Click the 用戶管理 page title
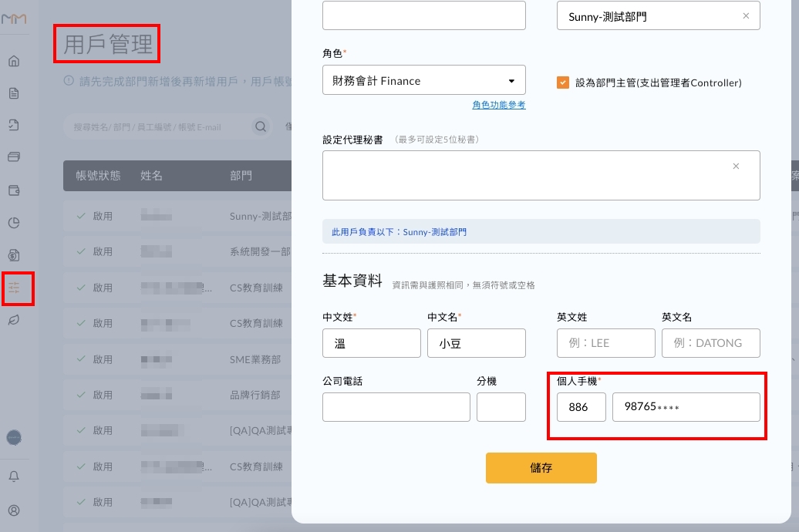799x532 pixels. click(107, 44)
